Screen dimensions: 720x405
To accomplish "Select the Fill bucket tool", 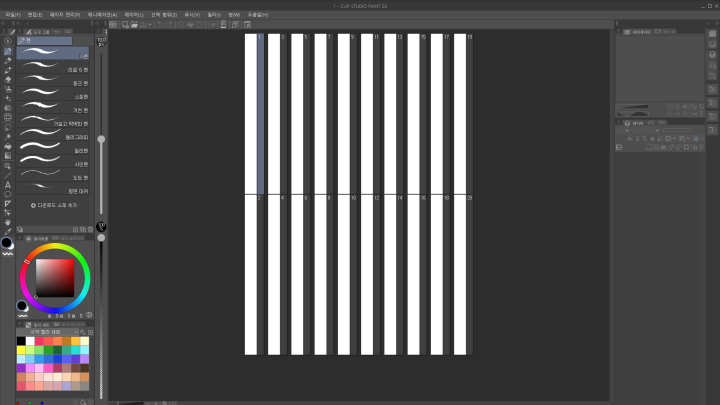I will tap(8, 146).
